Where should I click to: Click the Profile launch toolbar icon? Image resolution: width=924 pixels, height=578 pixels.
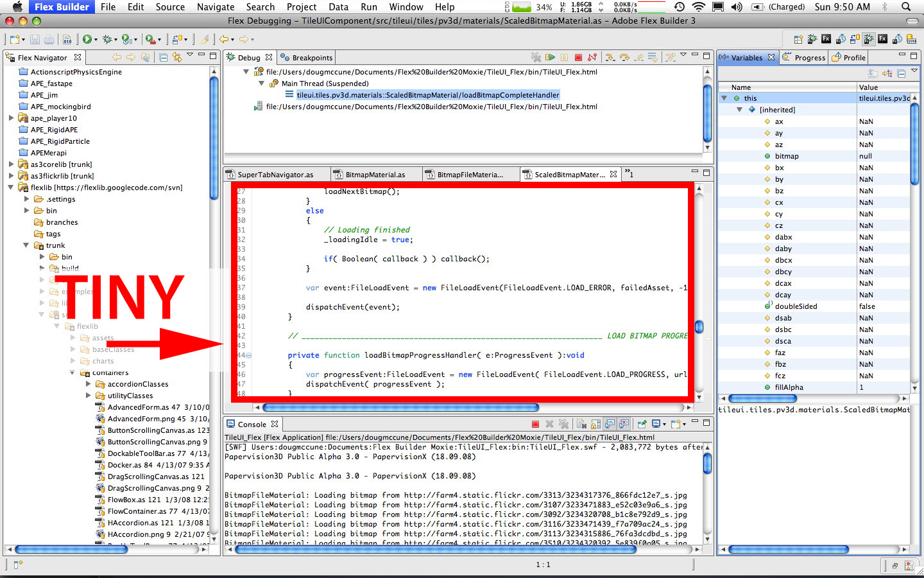pos(126,39)
